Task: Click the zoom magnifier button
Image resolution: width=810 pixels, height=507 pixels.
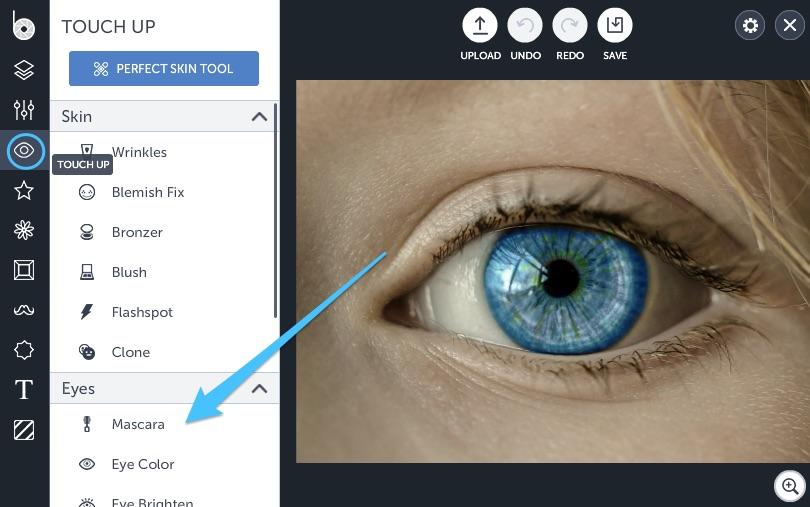Action: pos(790,486)
